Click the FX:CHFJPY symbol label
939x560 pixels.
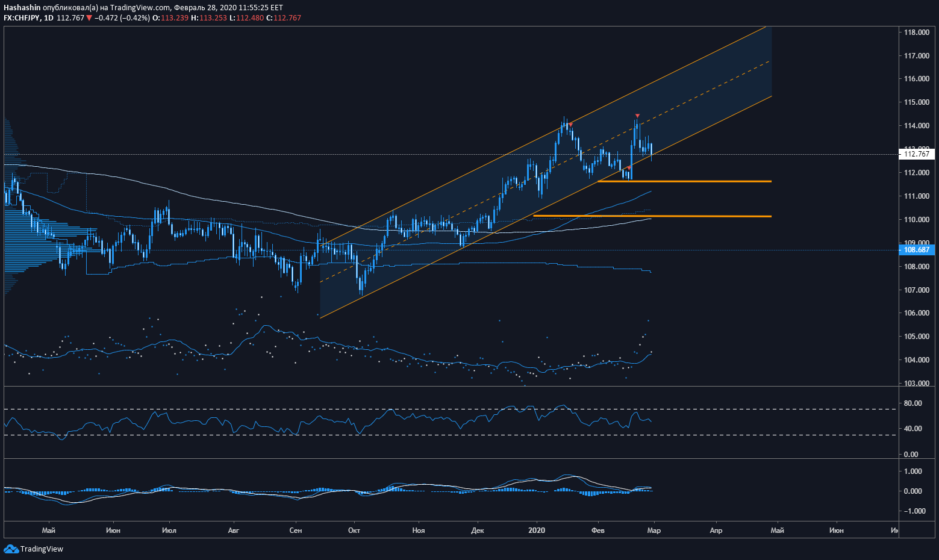click(22, 18)
